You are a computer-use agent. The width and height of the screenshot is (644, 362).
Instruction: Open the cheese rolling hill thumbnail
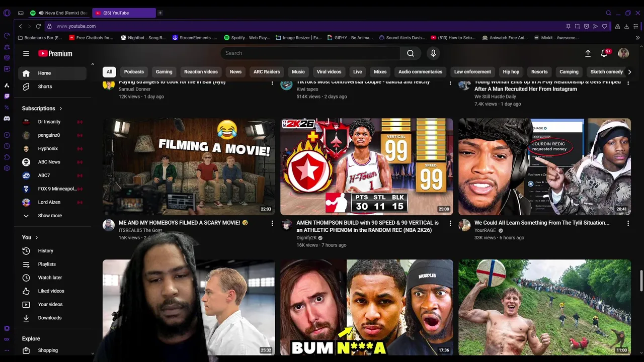point(544,307)
